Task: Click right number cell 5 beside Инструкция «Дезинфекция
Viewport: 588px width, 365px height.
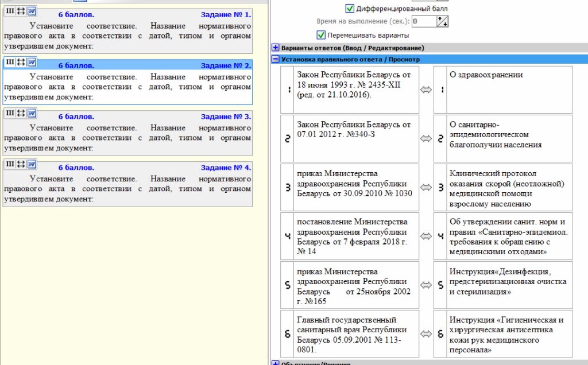Action: tap(440, 285)
